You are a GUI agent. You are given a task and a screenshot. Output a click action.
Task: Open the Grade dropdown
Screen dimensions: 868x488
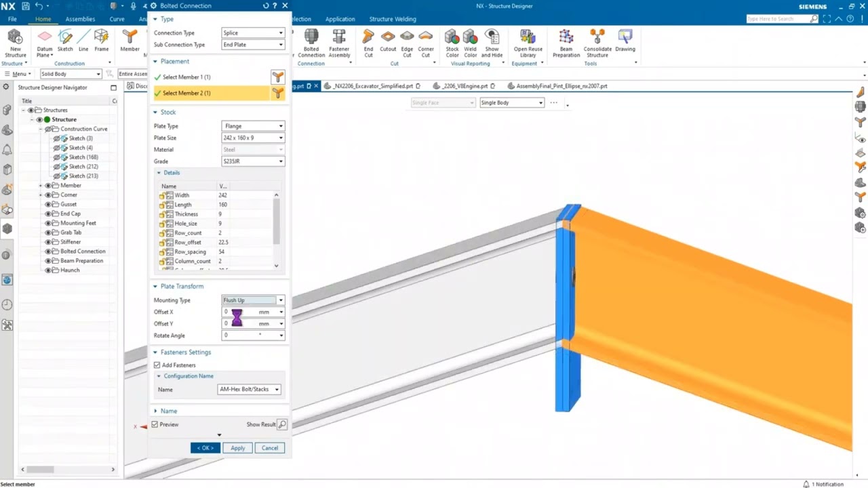pos(253,161)
